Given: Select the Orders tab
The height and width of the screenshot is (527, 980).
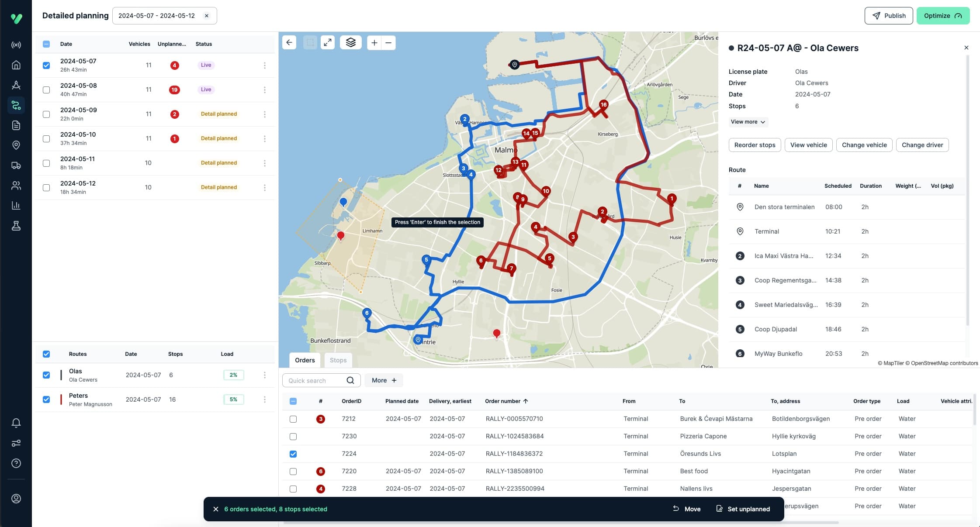Looking at the screenshot, I should coord(305,360).
